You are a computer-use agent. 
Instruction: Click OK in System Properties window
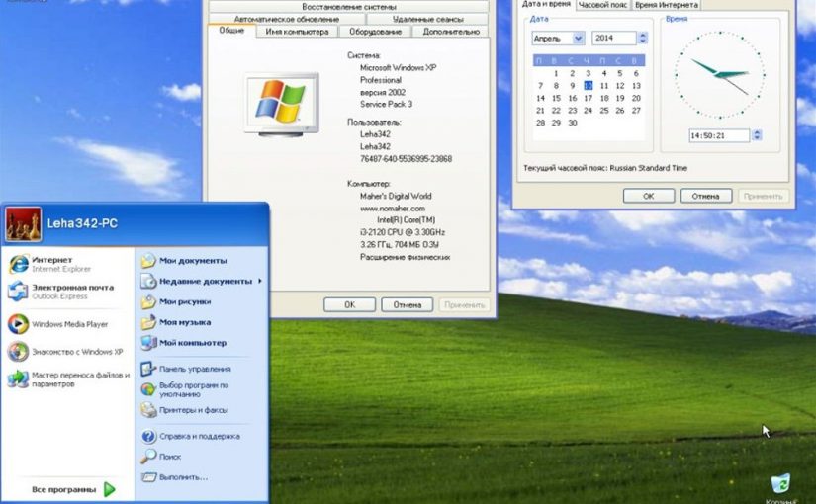(350, 304)
